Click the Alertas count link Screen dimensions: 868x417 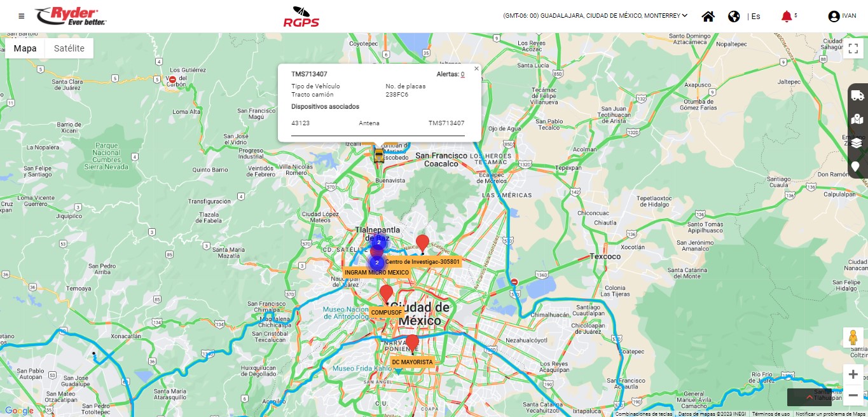462,74
